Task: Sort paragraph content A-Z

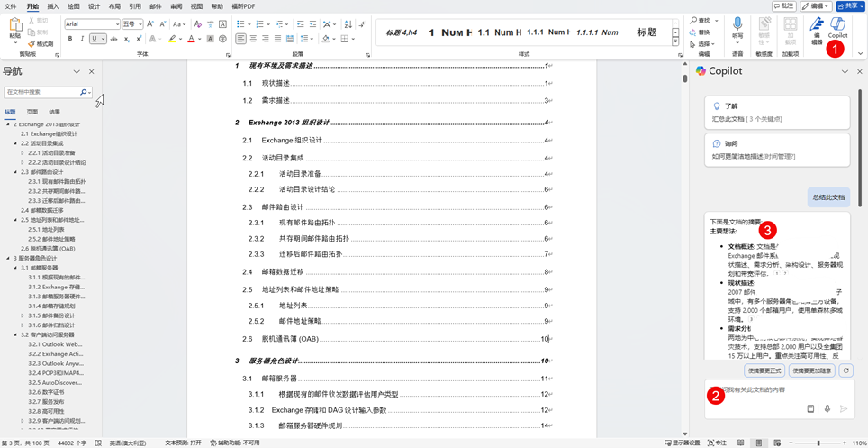Action: [348, 24]
